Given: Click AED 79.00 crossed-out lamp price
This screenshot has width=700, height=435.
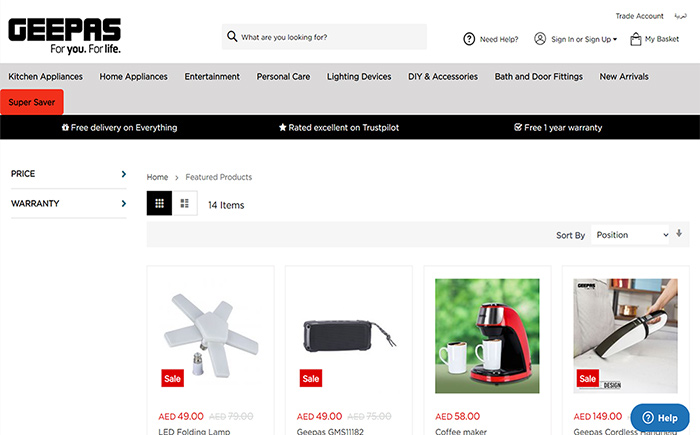Looking at the screenshot, I should coord(231,416).
